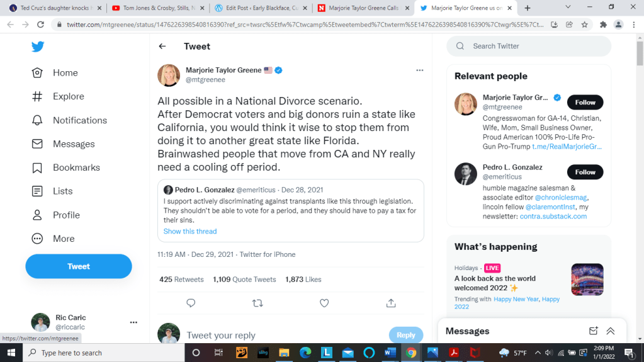This screenshot has width=644, height=362.
Task: Open Word from the Windows taskbar
Action: (390, 353)
